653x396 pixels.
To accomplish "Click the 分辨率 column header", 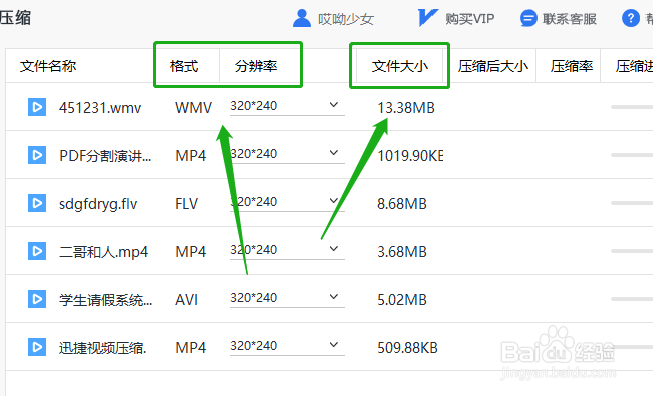I will (256, 66).
